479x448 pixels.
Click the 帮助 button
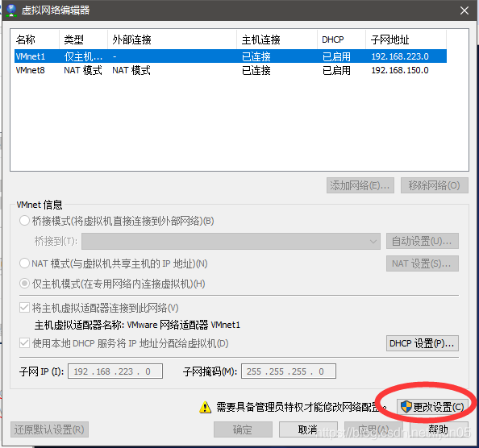pos(439,429)
